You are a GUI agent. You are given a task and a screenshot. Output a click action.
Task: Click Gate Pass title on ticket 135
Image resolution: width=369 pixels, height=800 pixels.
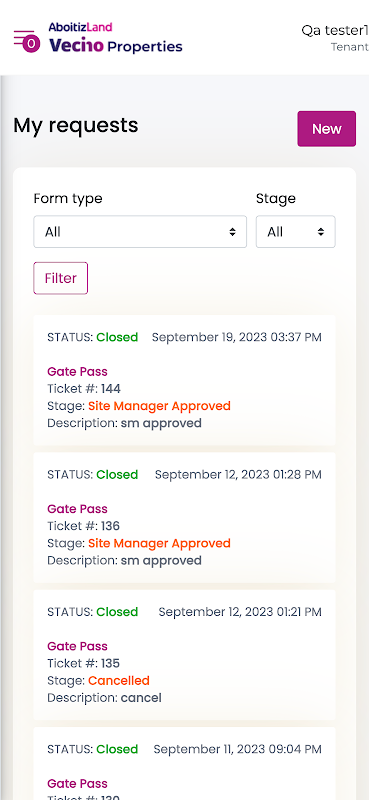pos(77,646)
